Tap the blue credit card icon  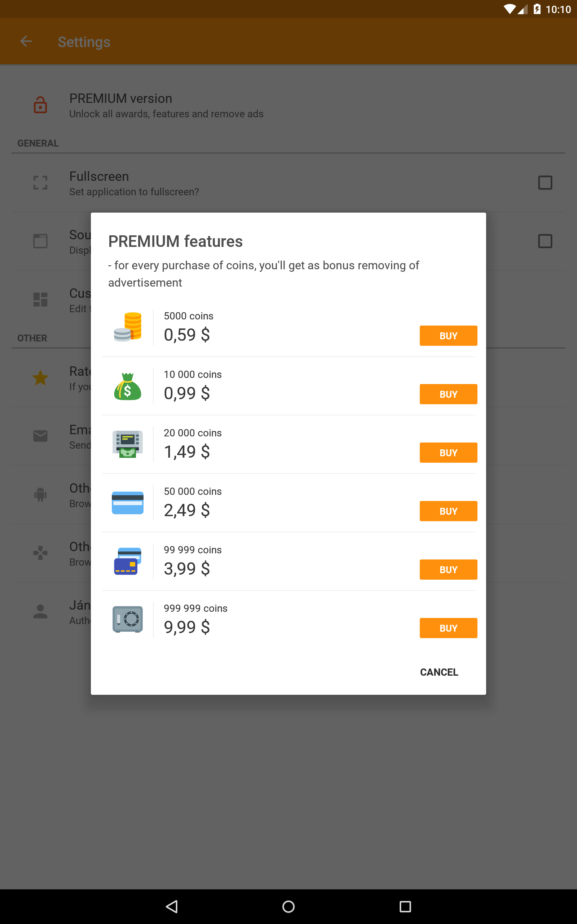click(x=127, y=503)
